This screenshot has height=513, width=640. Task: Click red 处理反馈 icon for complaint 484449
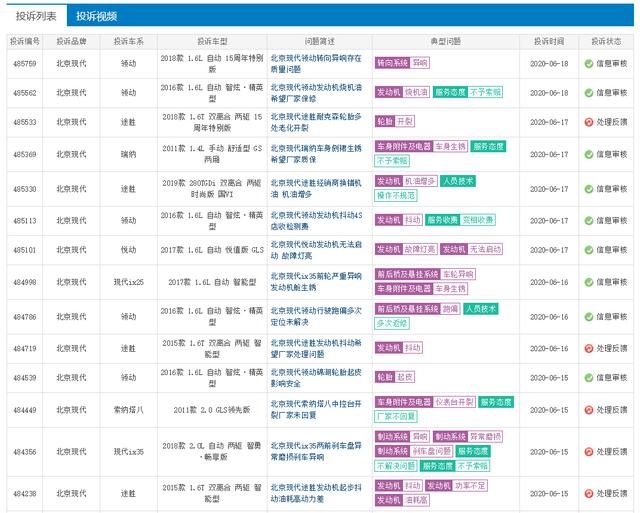point(589,410)
